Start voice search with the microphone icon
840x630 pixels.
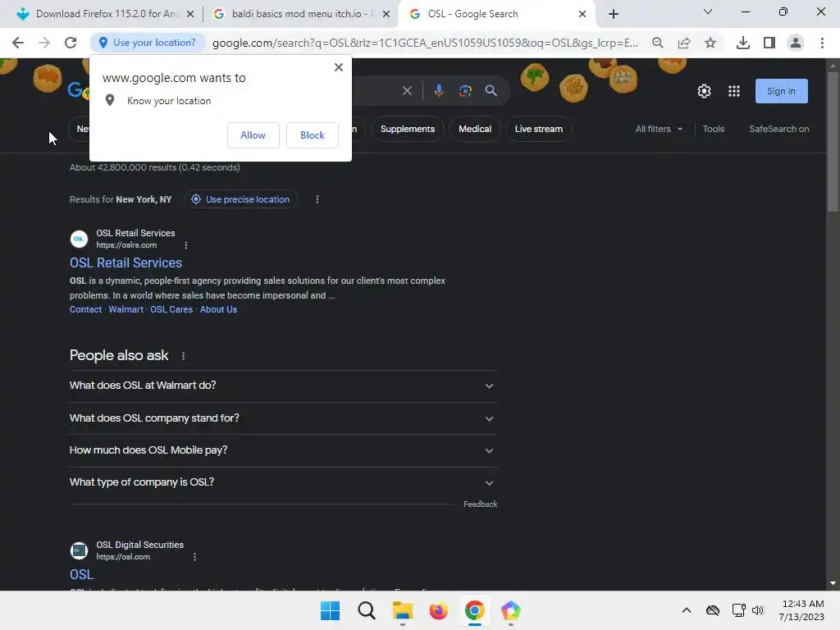point(439,90)
